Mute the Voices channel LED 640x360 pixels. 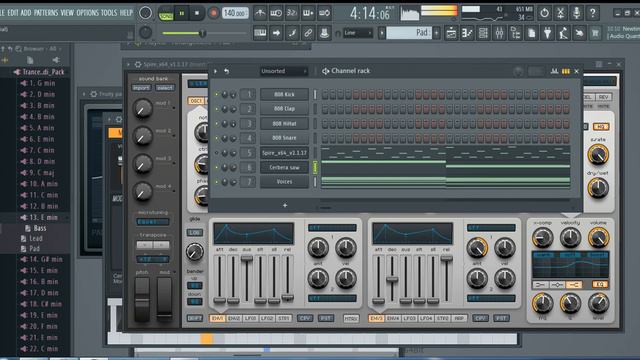coord(217,182)
